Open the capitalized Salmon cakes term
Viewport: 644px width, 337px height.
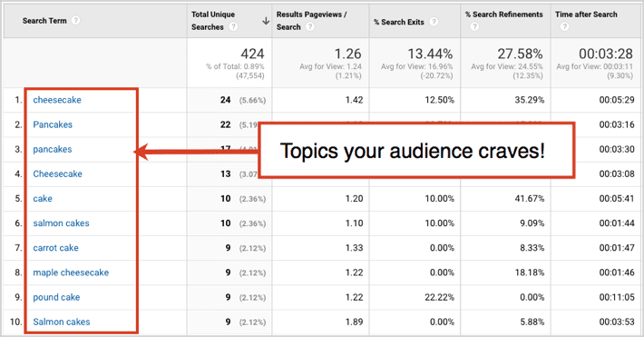coord(62,322)
